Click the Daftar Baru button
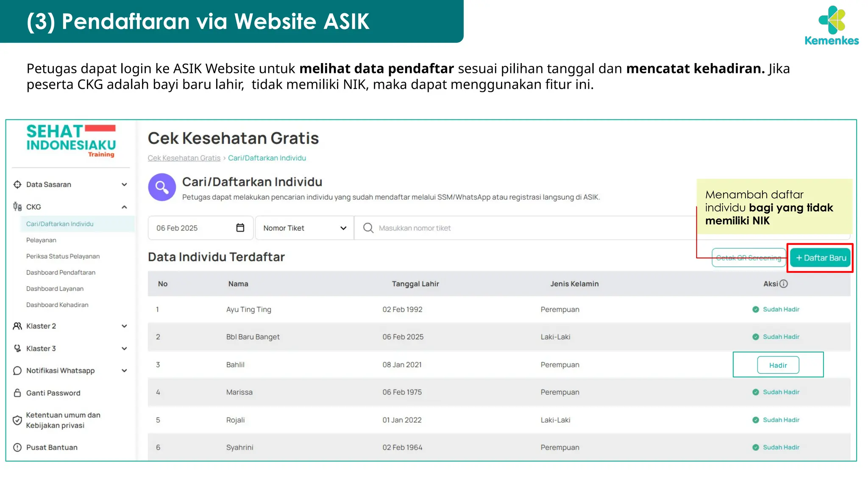Image resolution: width=868 pixels, height=488 pixels. 820,258
